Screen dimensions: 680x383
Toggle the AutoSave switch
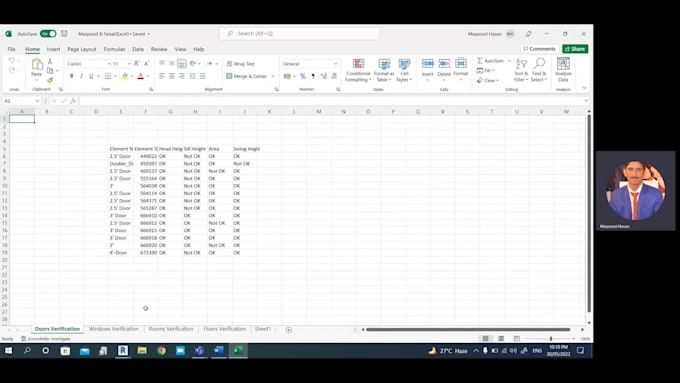[x=48, y=33]
